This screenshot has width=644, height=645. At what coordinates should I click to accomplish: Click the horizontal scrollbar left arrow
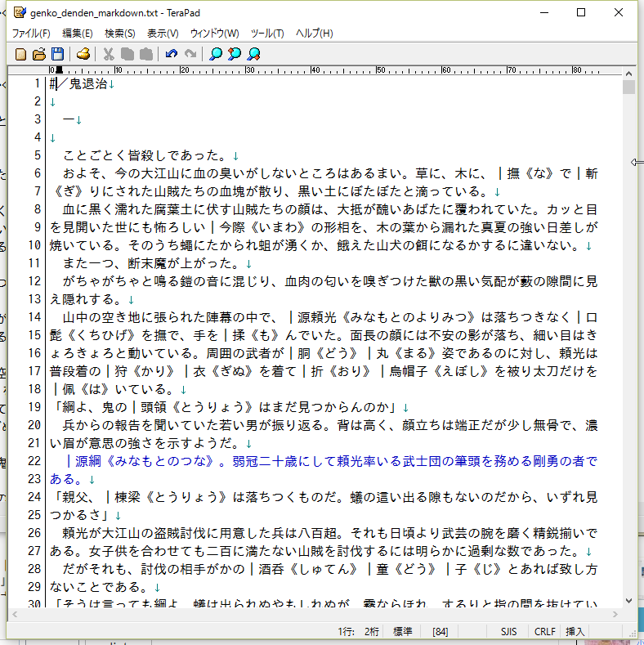[15, 615]
